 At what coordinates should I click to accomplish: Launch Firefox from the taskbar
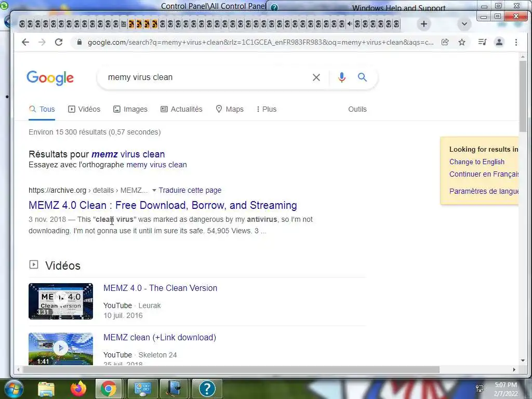click(x=78, y=389)
